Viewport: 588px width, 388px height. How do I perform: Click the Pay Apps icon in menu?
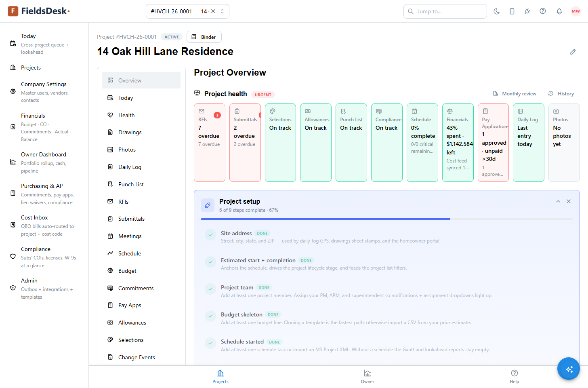point(110,305)
